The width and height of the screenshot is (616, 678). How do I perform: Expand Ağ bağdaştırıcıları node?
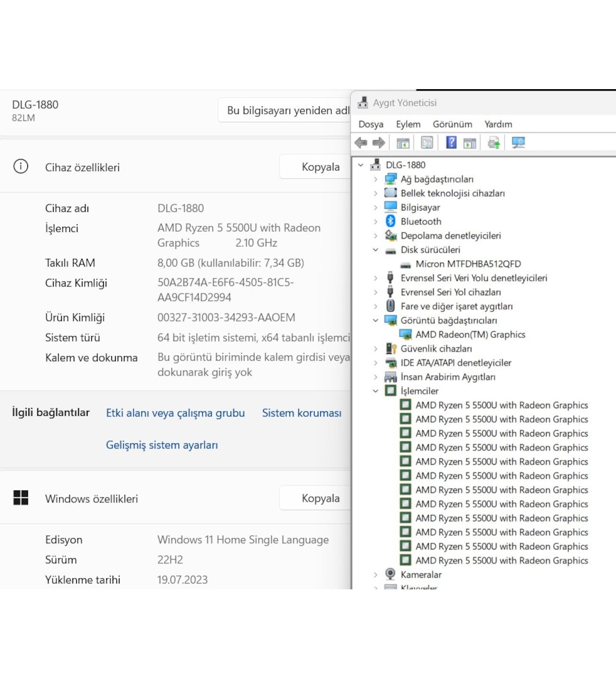pos(375,179)
